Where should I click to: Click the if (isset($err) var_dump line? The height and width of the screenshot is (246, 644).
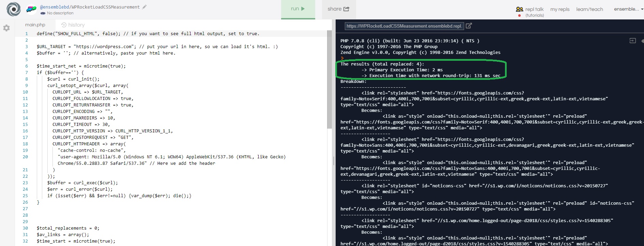coord(119,196)
